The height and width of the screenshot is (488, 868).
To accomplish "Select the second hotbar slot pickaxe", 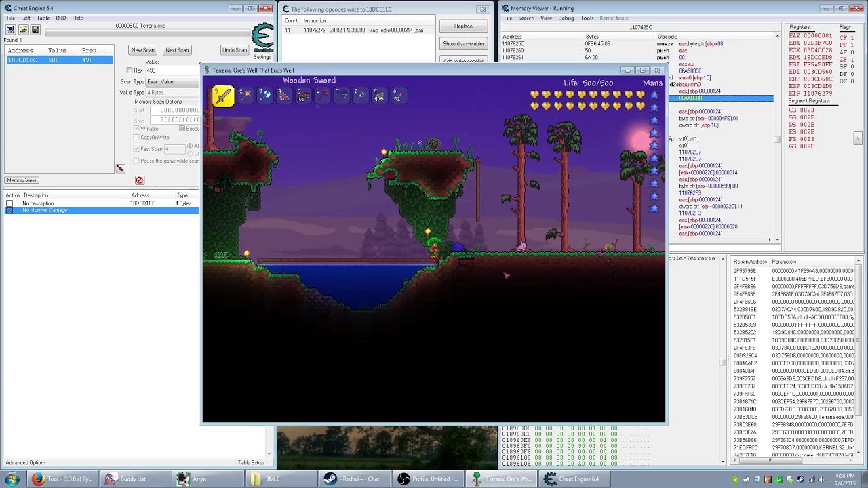I will point(245,96).
